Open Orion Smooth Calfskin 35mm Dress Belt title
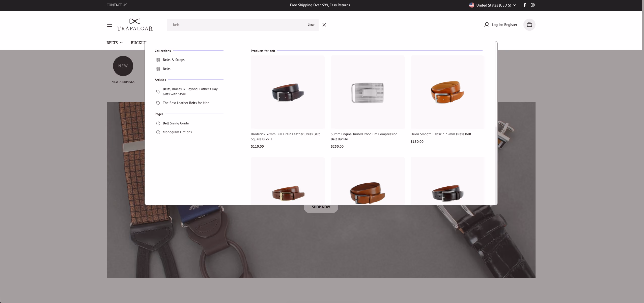644x303 pixels. point(441,134)
